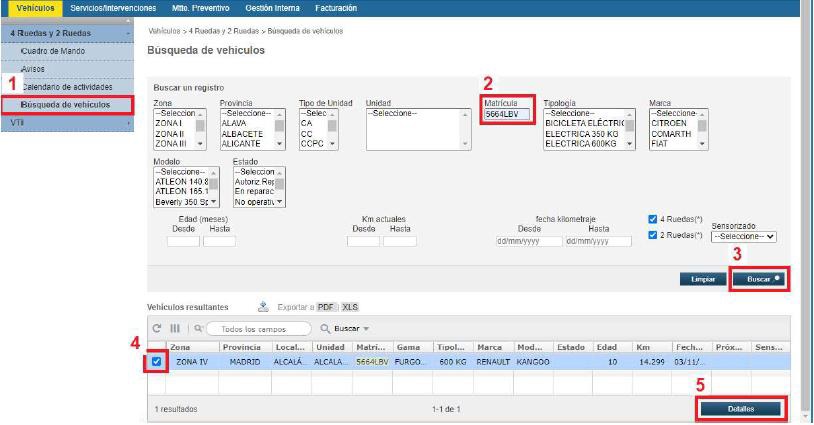Image resolution: width=814 pixels, height=425 pixels.
Task: Deselect the ZONA IV row checkbox
Action: pyautogui.click(x=157, y=361)
